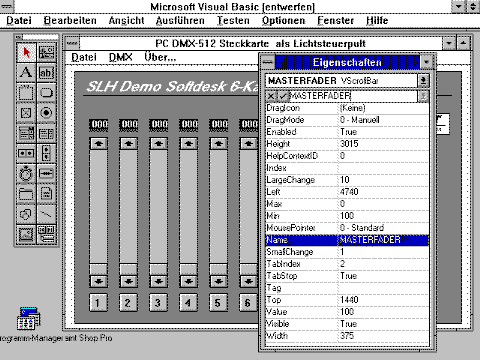The height and width of the screenshot is (360, 480).
Task: Select the Height property row
Action: pyautogui.click(x=347, y=144)
